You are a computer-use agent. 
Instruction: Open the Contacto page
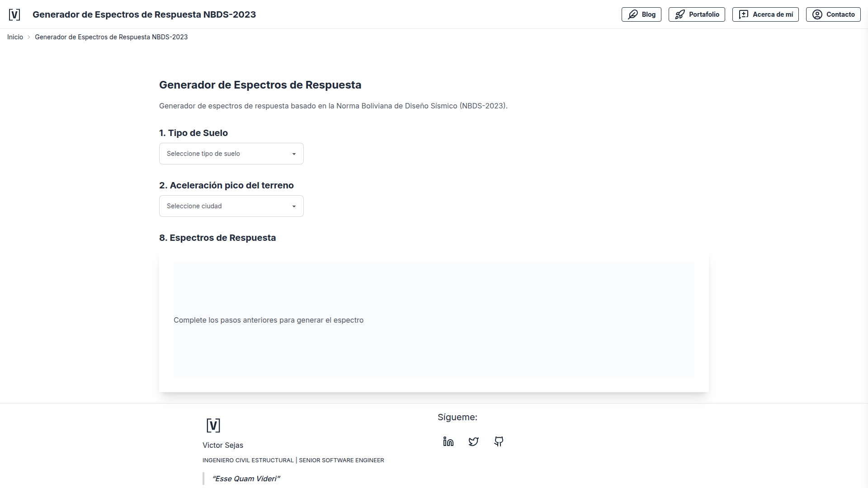click(x=833, y=14)
